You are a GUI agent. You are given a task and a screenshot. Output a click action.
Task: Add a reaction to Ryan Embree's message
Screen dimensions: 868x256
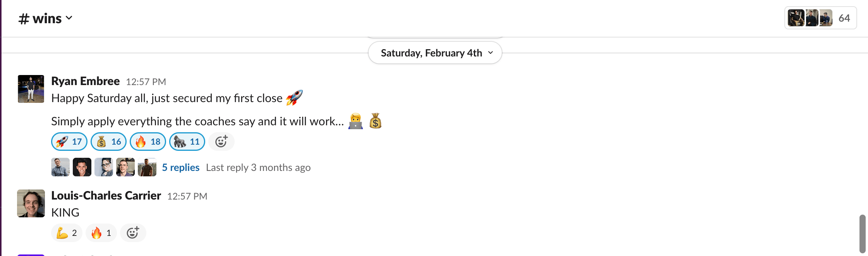(x=221, y=142)
